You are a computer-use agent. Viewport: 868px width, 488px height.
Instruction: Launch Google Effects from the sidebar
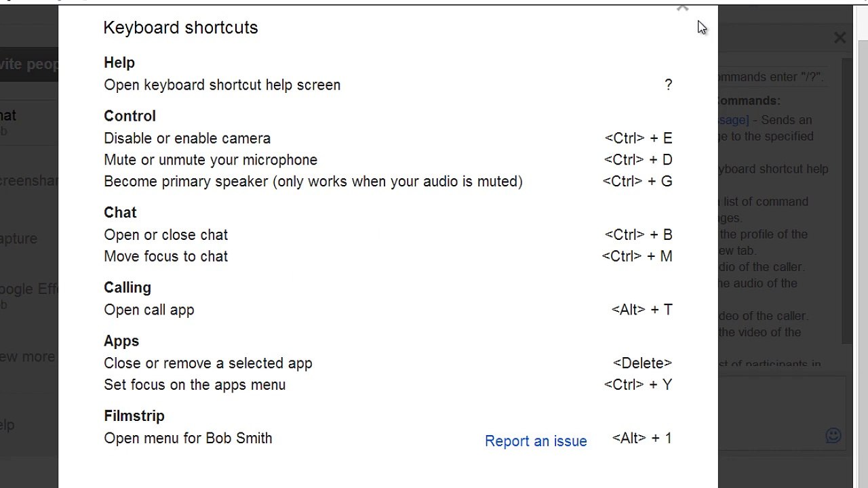tap(28, 289)
